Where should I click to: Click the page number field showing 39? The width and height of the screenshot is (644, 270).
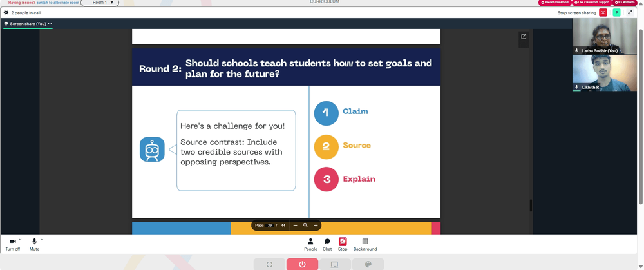pyautogui.click(x=270, y=225)
